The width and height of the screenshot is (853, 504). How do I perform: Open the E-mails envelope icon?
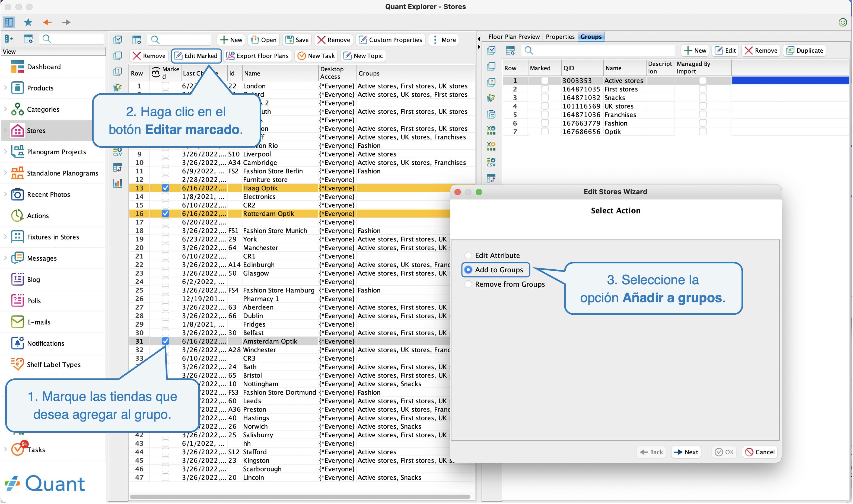(x=17, y=322)
